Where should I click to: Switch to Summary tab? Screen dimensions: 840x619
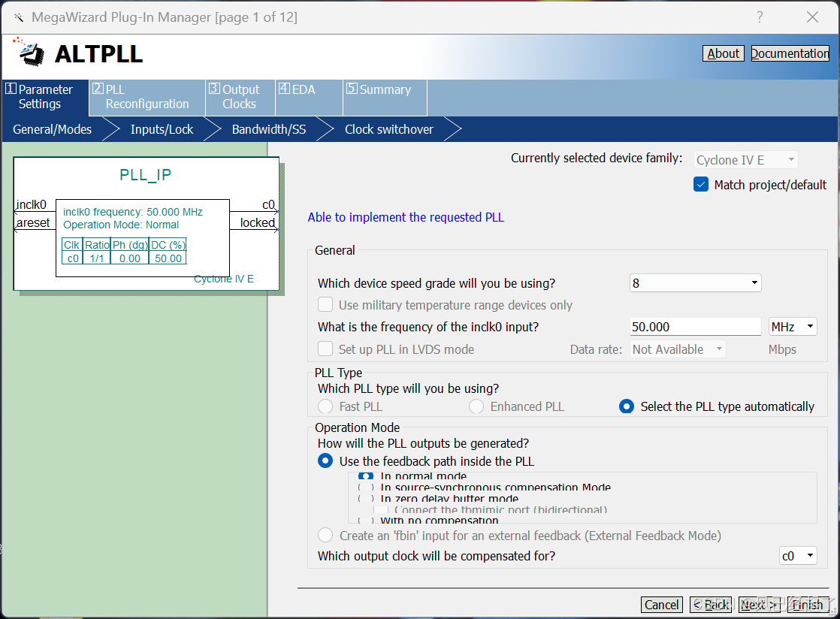tap(385, 97)
